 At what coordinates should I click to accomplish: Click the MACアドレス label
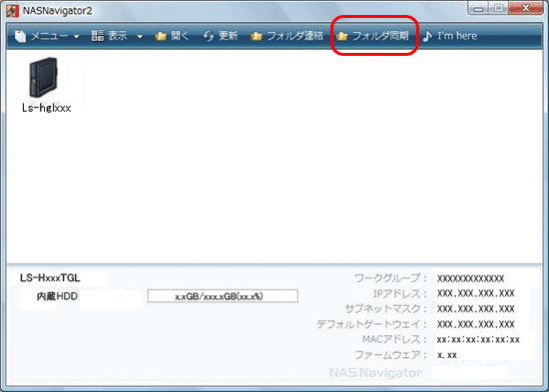(394, 339)
